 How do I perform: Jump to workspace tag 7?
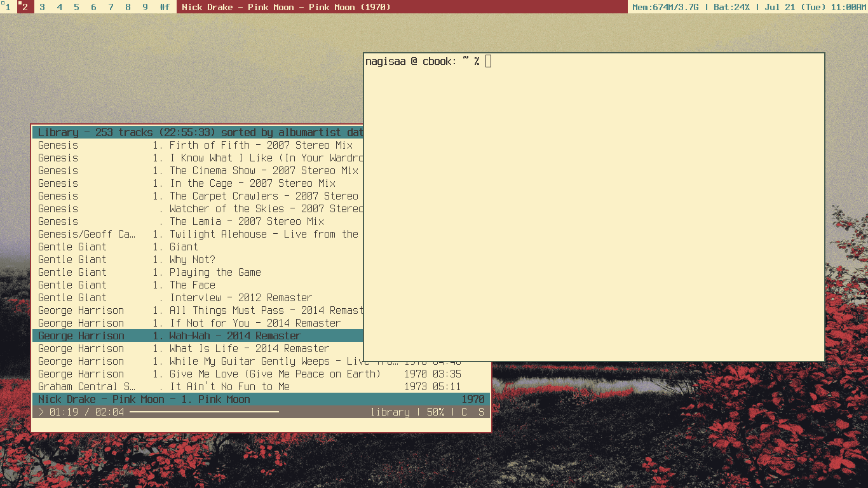pyautogui.click(x=111, y=7)
